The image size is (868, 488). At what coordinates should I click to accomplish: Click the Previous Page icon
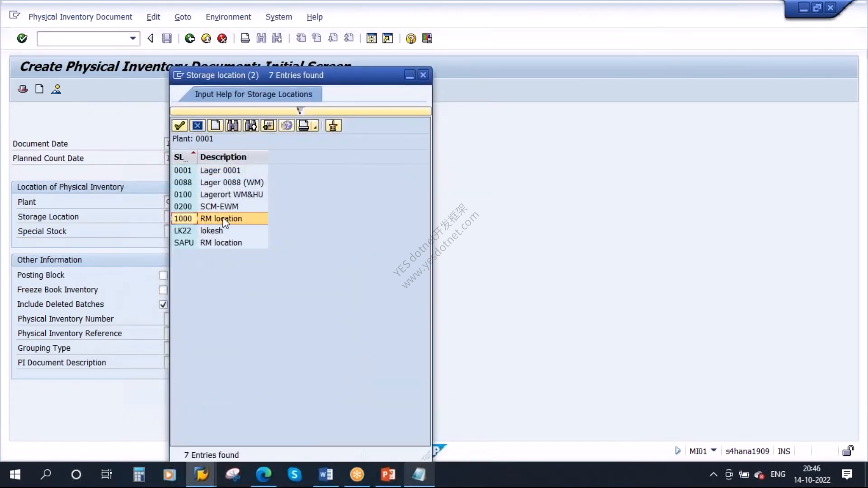[x=316, y=38]
